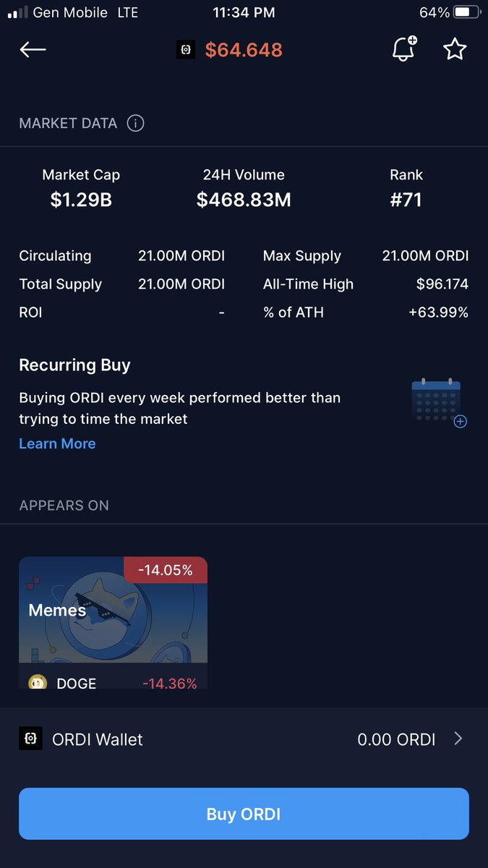This screenshot has width=488, height=868.
Task: Tap the Recurring Buy heading
Action: (74, 365)
